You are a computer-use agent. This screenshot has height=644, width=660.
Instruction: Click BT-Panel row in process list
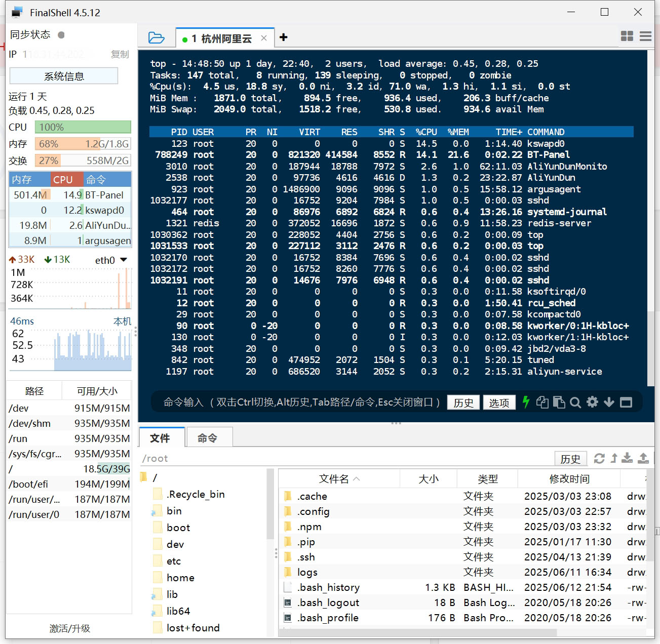tap(70, 195)
